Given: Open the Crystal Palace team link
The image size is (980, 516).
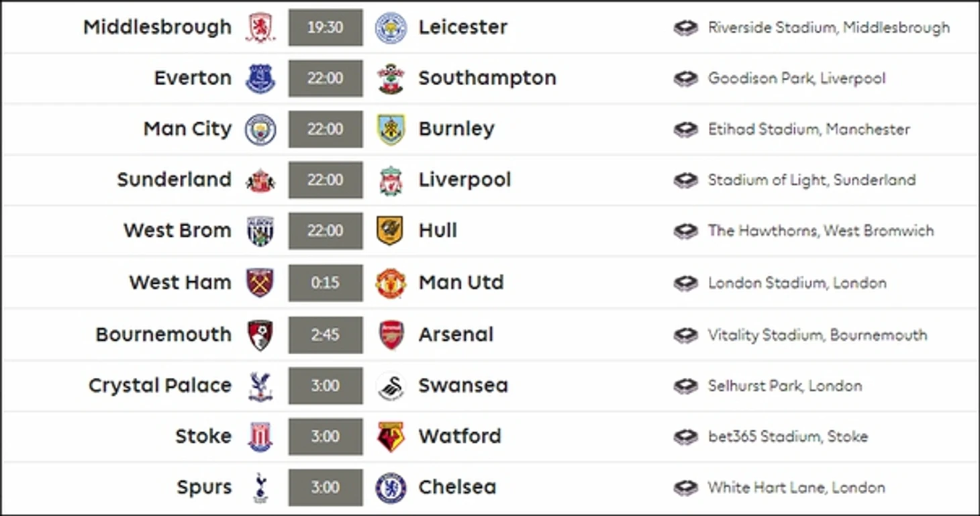Looking at the screenshot, I should tap(160, 386).
